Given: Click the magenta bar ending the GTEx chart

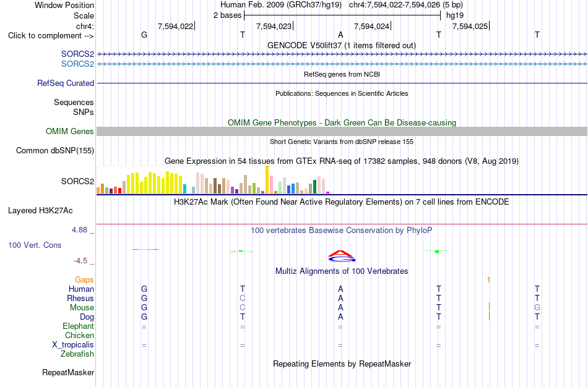Looking at the screenshot, I should click(x=328, y=192).
